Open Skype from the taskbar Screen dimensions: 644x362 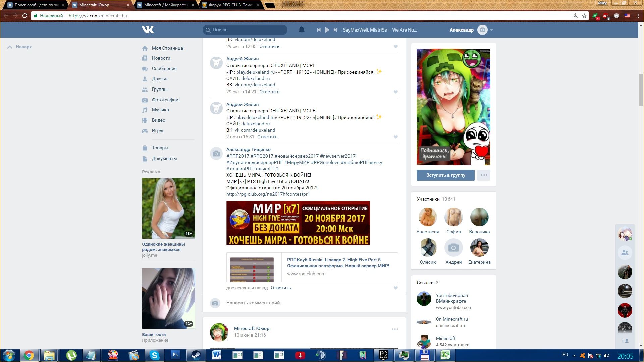[x=154, y=355]
